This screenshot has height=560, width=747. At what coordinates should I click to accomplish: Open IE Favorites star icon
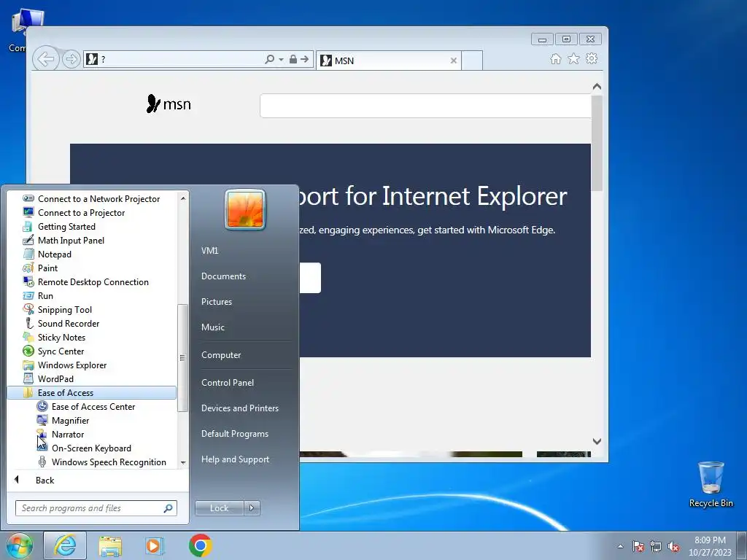pyautogui.click(x=573, y=58)
